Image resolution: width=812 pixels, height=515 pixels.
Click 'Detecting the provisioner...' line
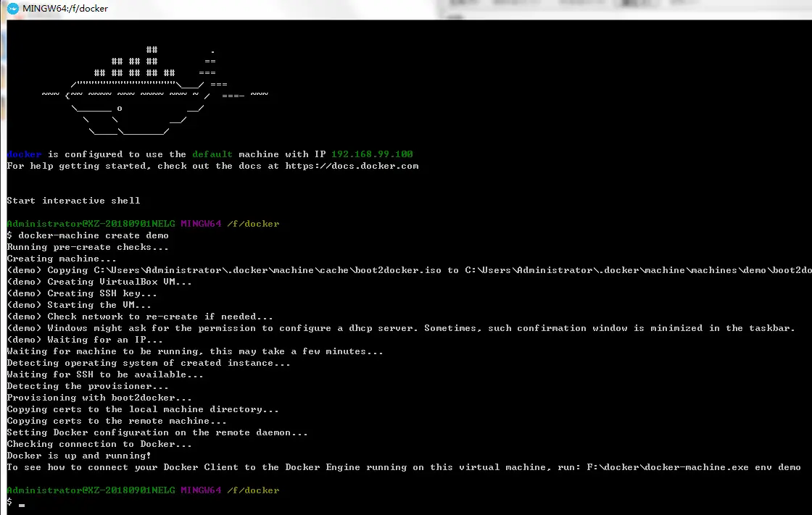[x=88, y=386]
